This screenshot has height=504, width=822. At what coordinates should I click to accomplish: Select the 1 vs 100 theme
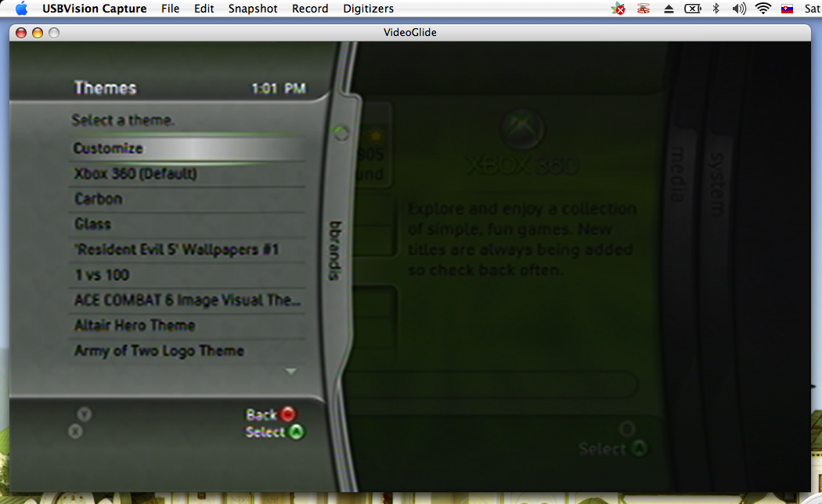point(187,275)
